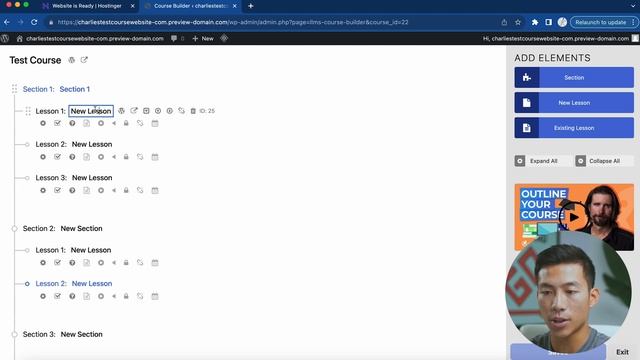Toggle assignment checkbox icon under Section 2 Lesson 2
The width and height of the screenshot is (640, 360).
coord(57,296)
